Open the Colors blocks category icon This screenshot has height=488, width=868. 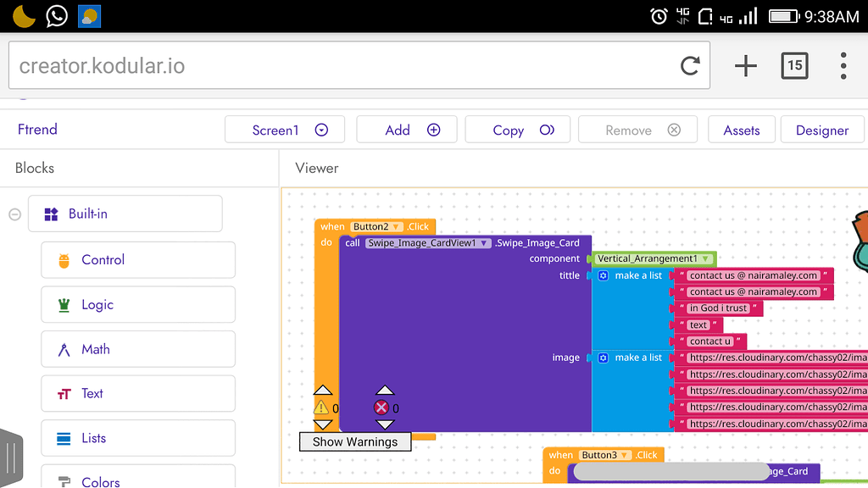pyautogui.click(x=64, y=480)
